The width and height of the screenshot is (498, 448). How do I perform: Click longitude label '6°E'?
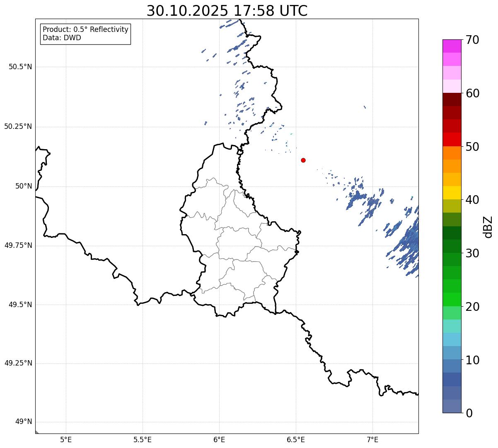tap(219, 439)
